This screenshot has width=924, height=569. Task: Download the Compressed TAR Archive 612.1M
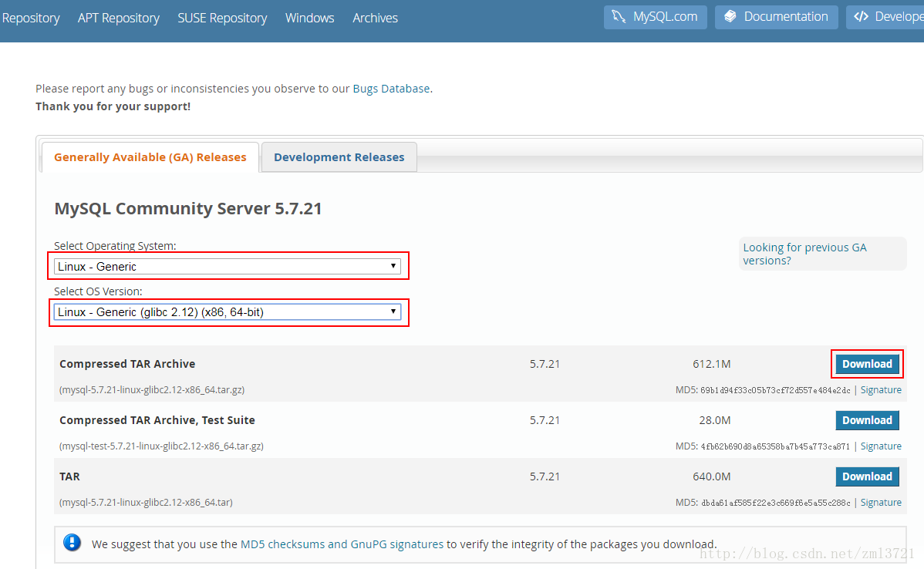click(x=867, y=364)
